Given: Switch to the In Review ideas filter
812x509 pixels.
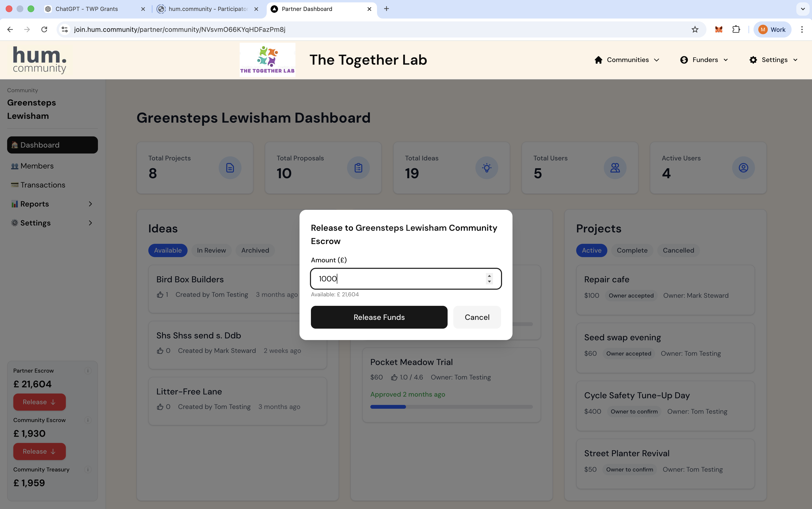Looking at the screenshot, I should click(211, 250).
